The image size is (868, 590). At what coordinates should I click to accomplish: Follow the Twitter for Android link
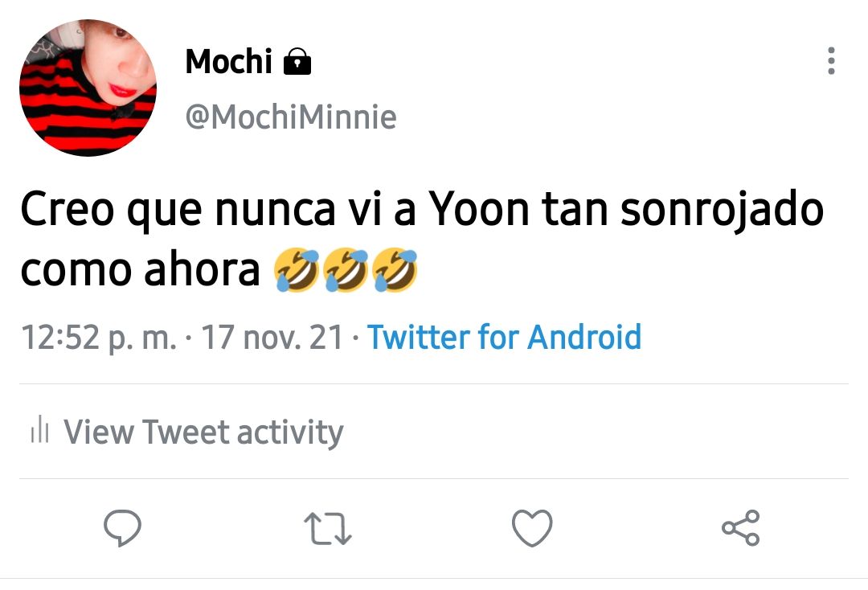click(504, 337)
